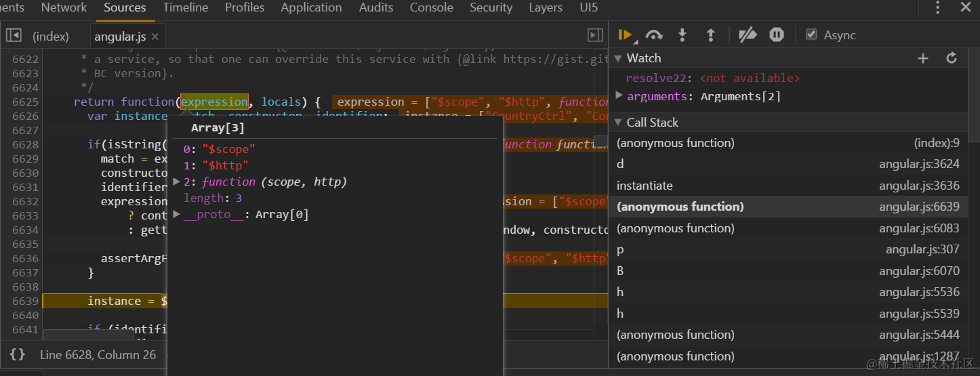The width and height of the screenshot is (980, 376).
Task: Add a new watch expression
Action: click(x=923, y=58)
